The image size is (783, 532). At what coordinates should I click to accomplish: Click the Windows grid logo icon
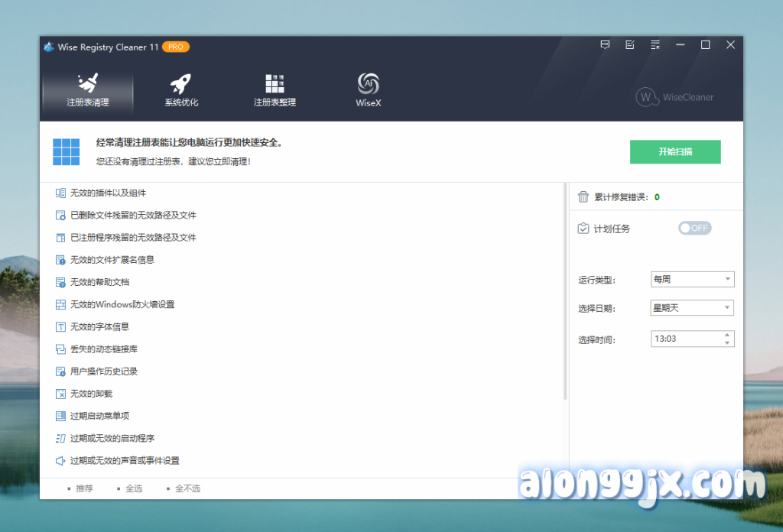[x=67, y=151]
